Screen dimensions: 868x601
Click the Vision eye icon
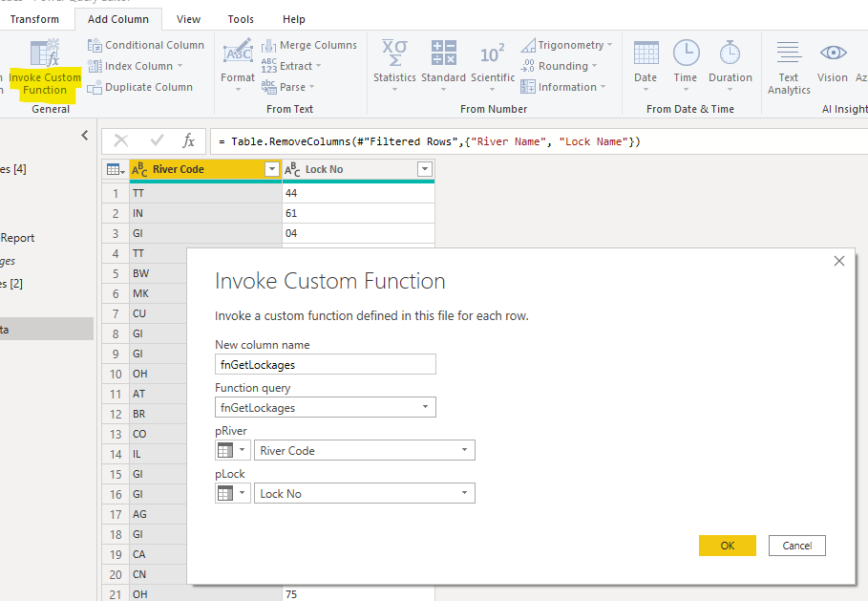pyautogui.click(x=833, y=54)
